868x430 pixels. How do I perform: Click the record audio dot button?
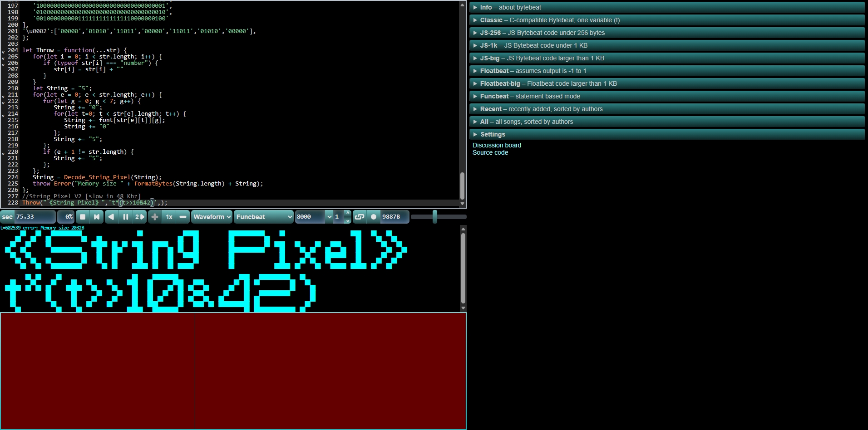point(374,217)
